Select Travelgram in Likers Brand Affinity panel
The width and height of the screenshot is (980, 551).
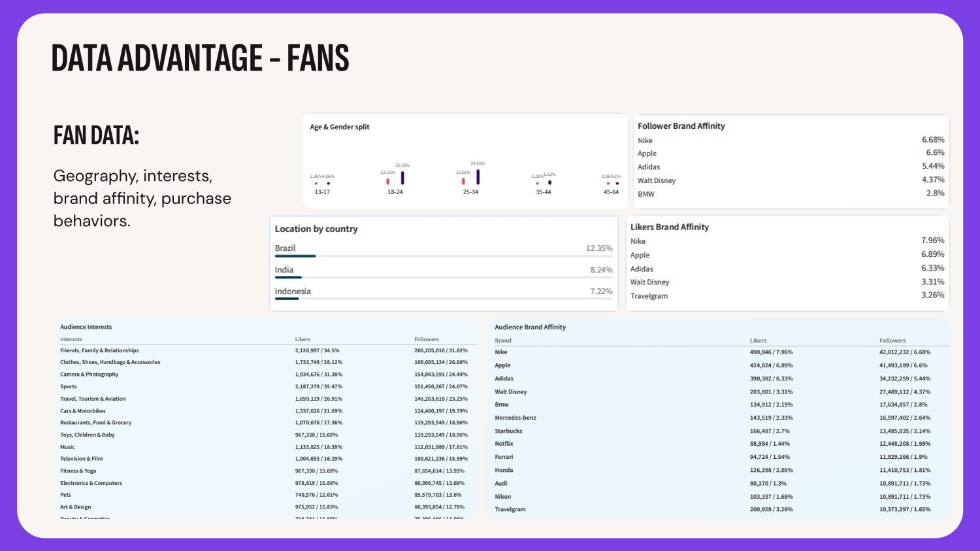649,296
